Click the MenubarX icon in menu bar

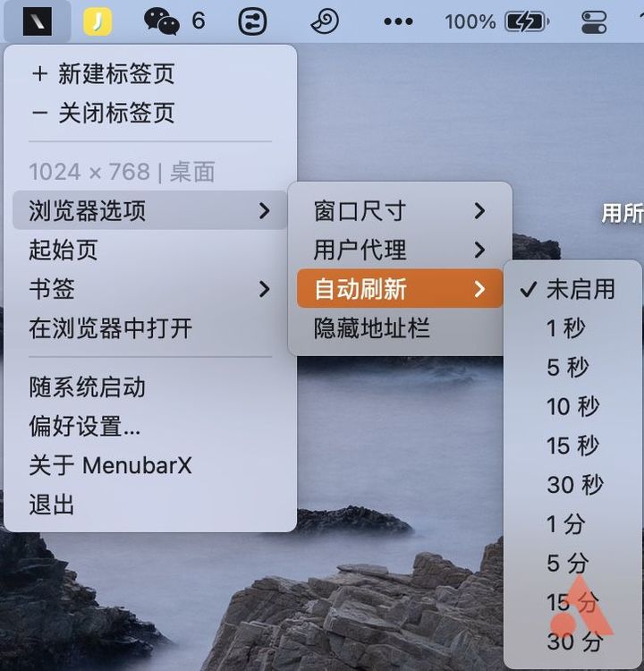point(38,21)
